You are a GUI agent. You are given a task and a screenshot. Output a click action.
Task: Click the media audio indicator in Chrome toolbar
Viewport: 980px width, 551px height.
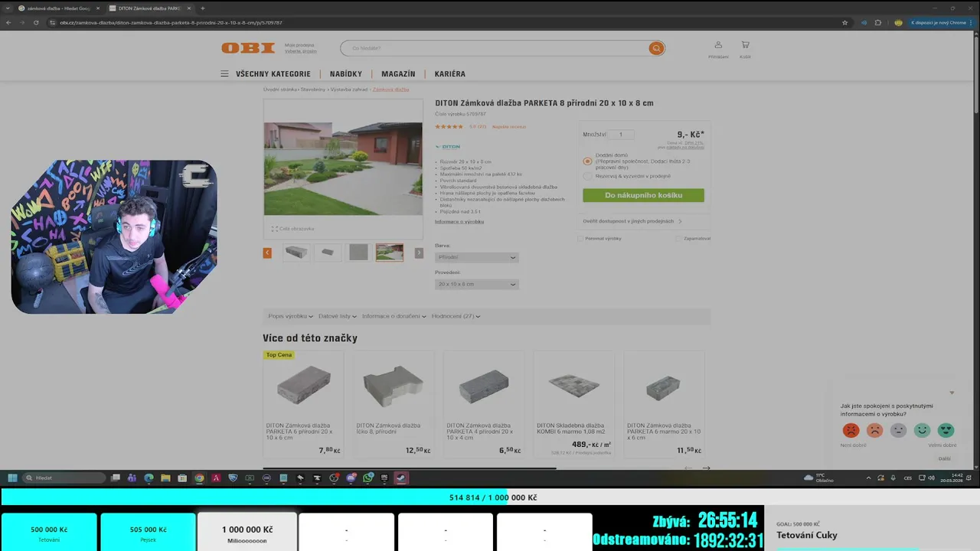(864, 23)
